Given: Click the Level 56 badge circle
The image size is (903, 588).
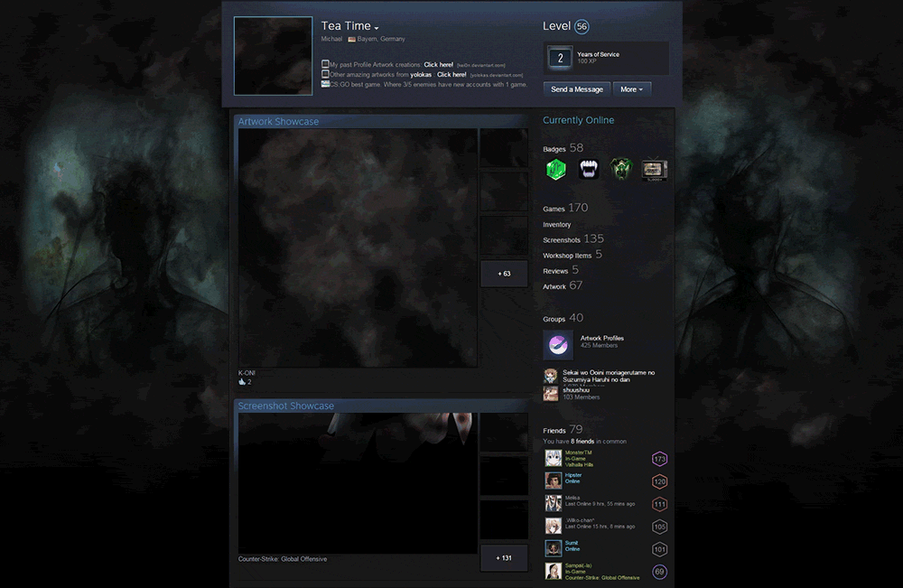Looking at the screenshot, I should point(582,26).
